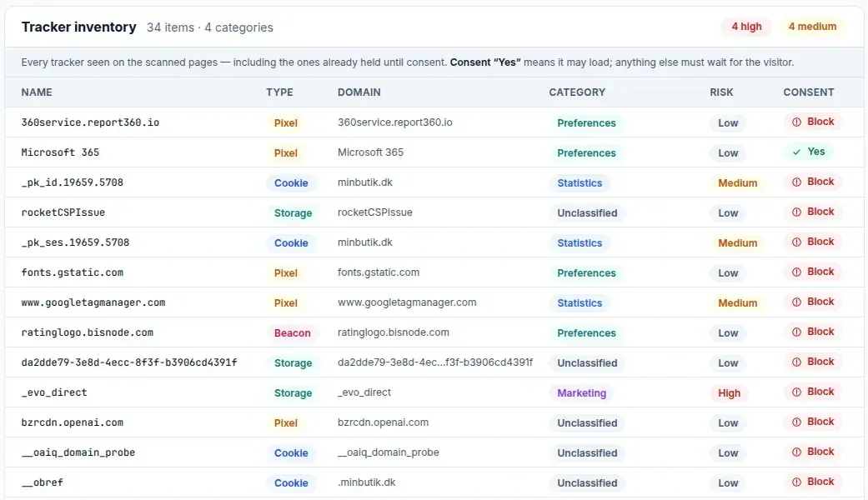Screen dimensions: 868x500
Task: Click the Medium risk pill for _pk_ses.19659.5708
Action: [737, 243]
